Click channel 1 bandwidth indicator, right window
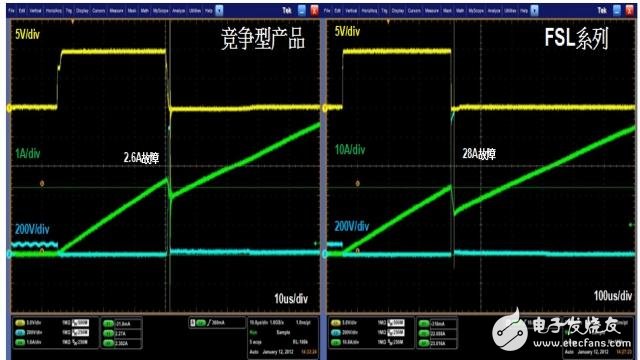 (396, 323)
